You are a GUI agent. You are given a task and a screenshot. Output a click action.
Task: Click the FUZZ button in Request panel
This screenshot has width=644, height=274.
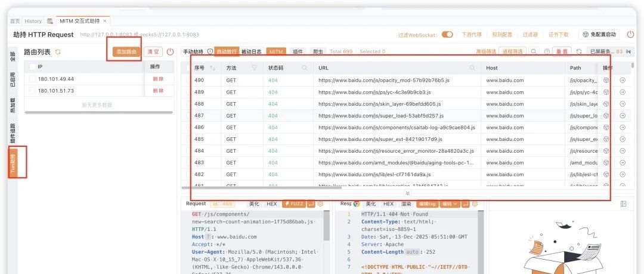pyautogui.click(x=294, y=204)
